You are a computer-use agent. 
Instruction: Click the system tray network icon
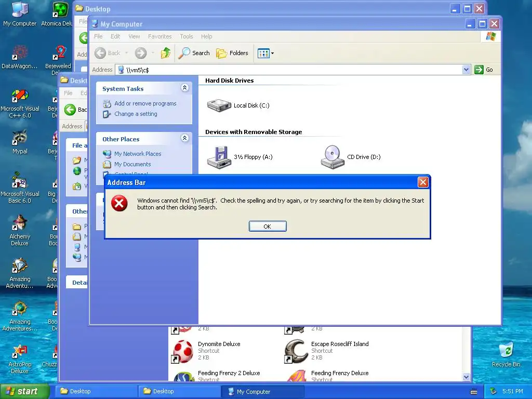[494, 392]
